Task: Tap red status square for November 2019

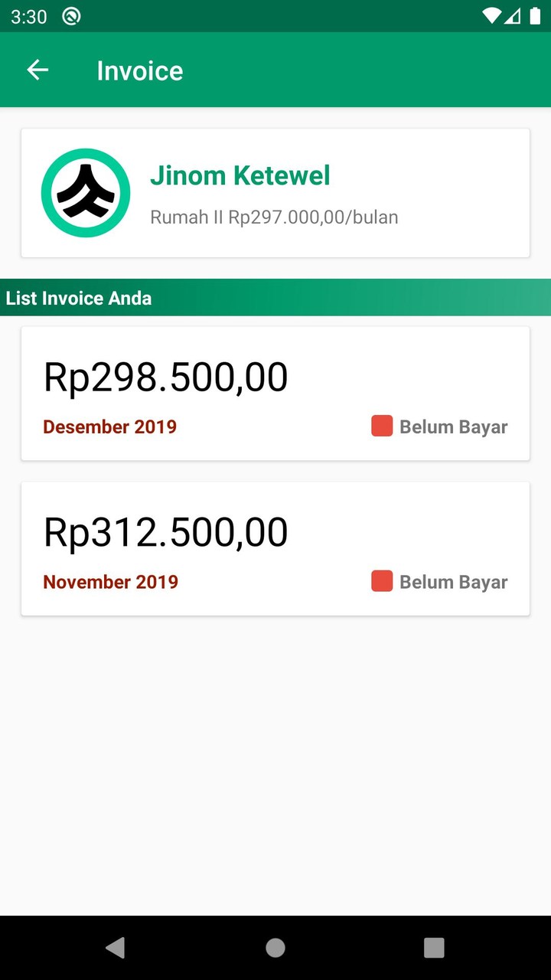Action: click(382, 582)
